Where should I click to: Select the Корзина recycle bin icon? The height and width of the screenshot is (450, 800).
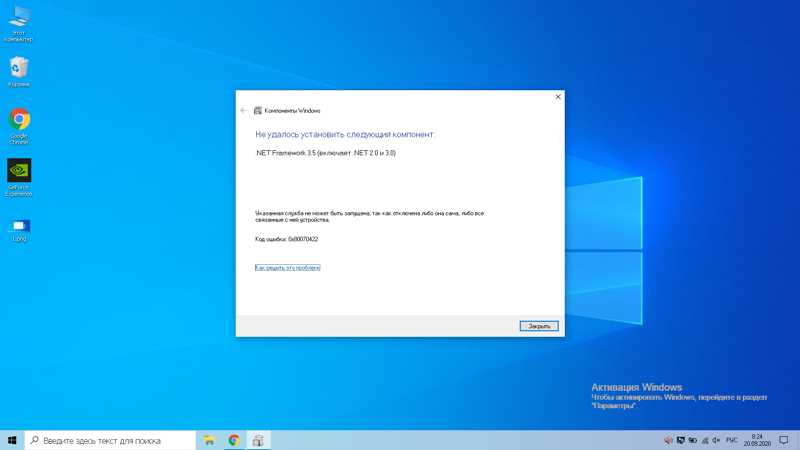[x=19, y=71]
